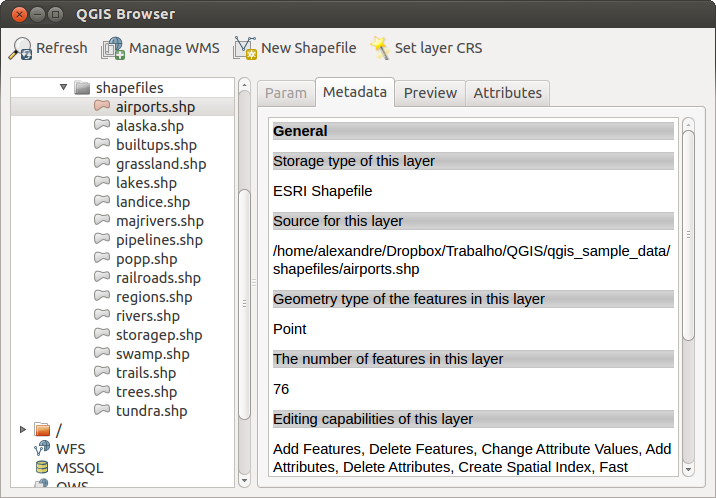Click the MSSQL database icon
This screenshot has width=716, height=498.
point(41,468)
